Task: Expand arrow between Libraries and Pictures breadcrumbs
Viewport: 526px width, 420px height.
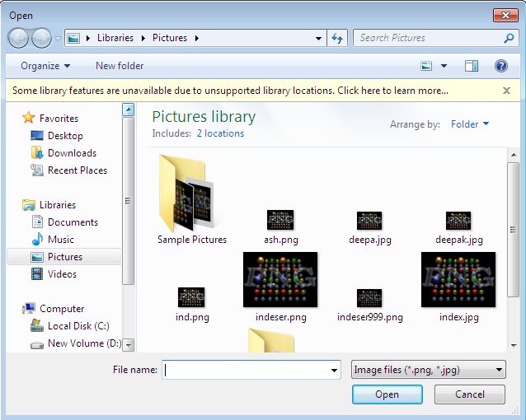Action: coord(143,38)
